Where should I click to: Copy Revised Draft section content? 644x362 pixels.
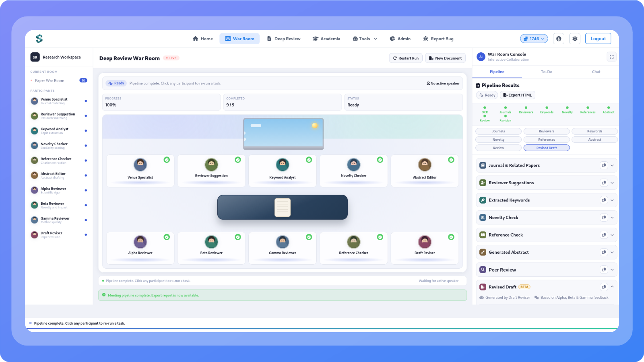point(604,287)
